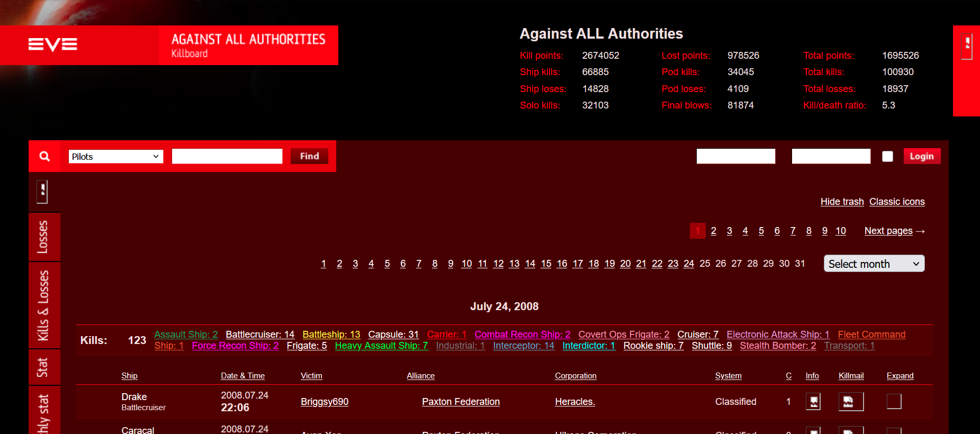This screenshot has width=980, height=434.
Task: Filter kills by Cruiser: 7
Action: point(698,334)
